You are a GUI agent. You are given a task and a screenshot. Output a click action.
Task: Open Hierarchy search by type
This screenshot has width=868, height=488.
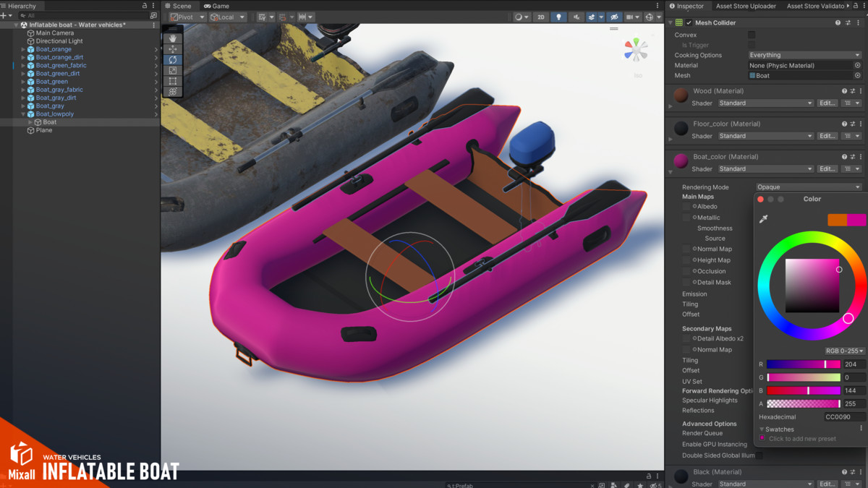(x=153, y=15)
